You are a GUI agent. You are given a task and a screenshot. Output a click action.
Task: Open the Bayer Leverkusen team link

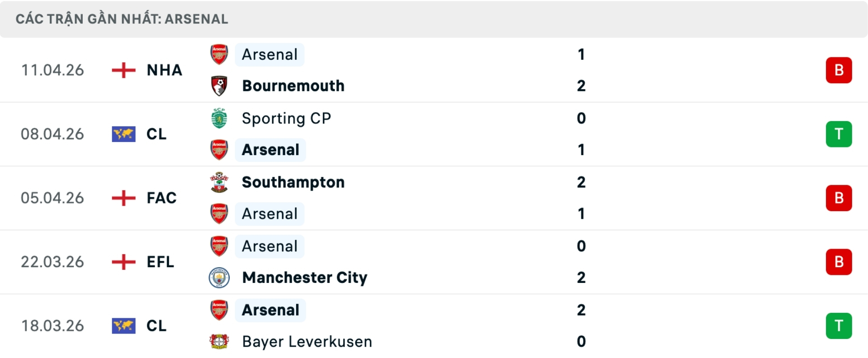point(307,342)
